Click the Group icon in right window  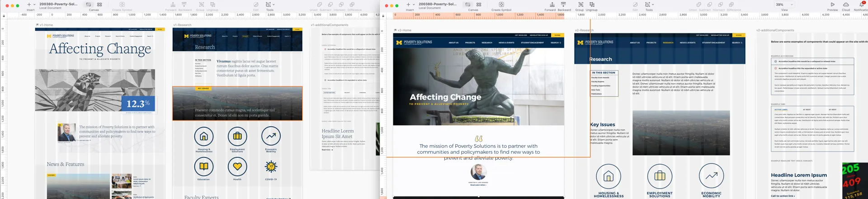[580, 5]
